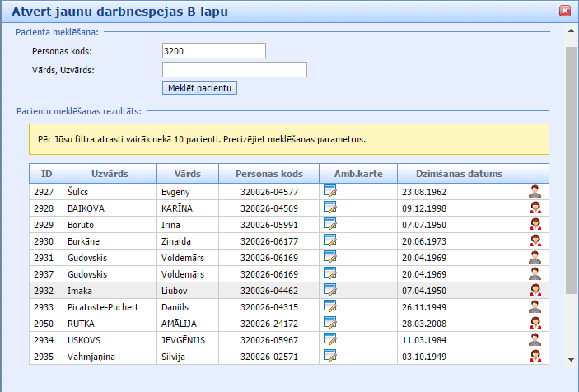
Task: Click the Vārds column header
Action: click(x=187, y=174)
